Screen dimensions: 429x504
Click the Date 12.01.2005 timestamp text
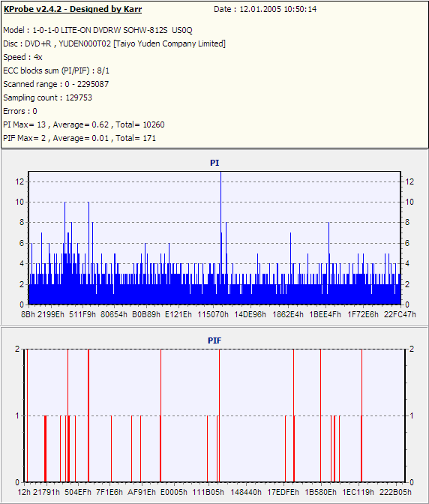click(x=265, y=9)
